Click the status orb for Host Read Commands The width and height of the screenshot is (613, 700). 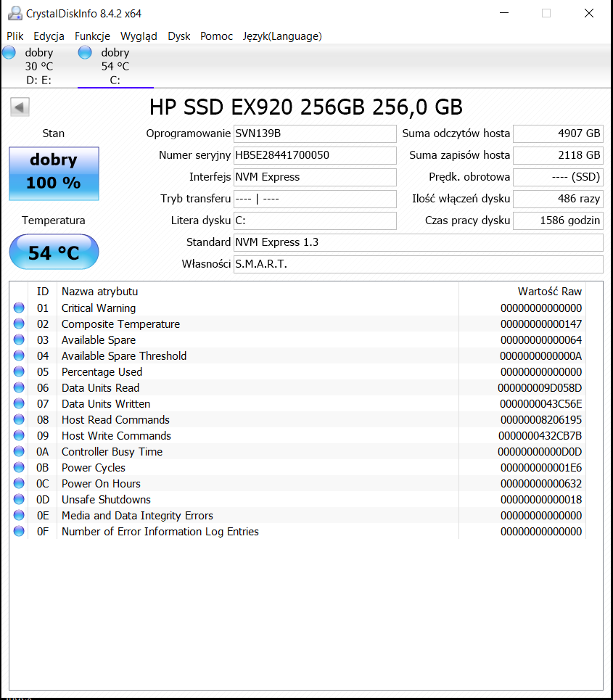pos(19,420)
